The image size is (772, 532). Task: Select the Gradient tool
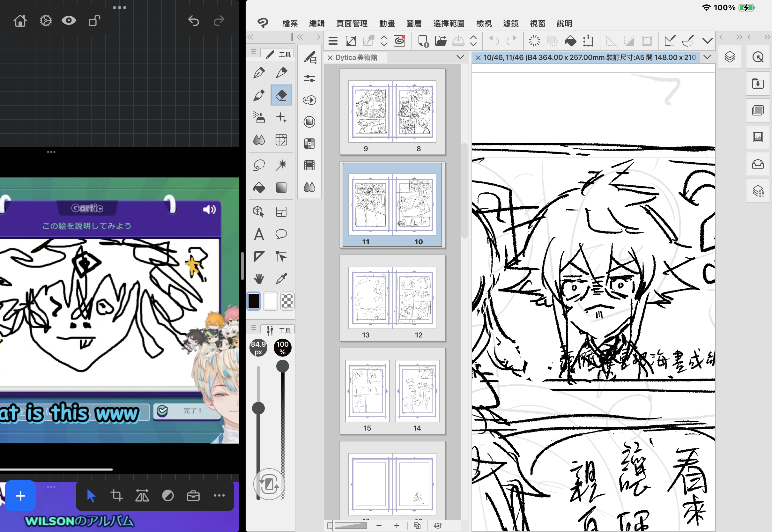pos(281,188)
